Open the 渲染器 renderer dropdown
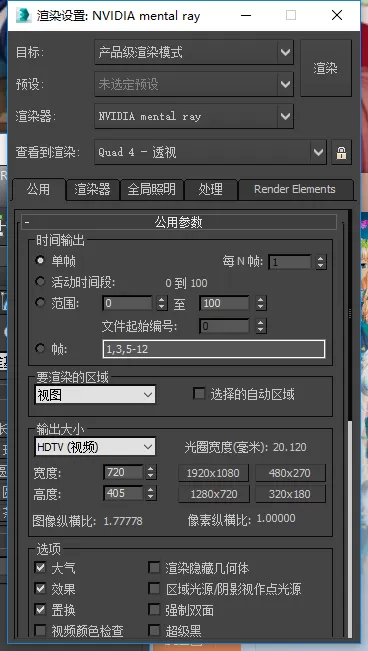 point(194,116)
